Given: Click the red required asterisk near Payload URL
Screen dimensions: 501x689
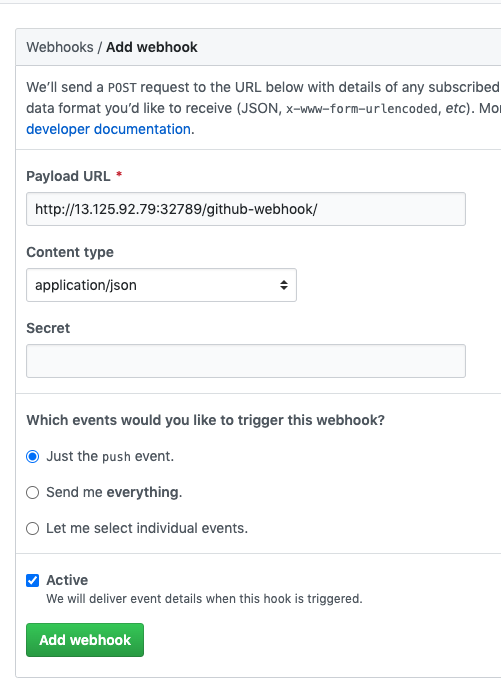Looking at the screenshot, I should click(x=119, y=174).
